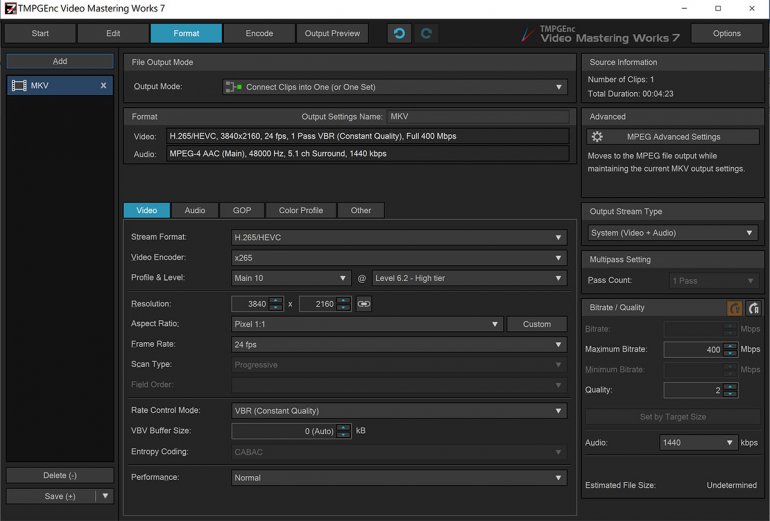Click the grayed redo arrow icon
The height and width of the screenshot is (521, 770).
click(426, 33)
